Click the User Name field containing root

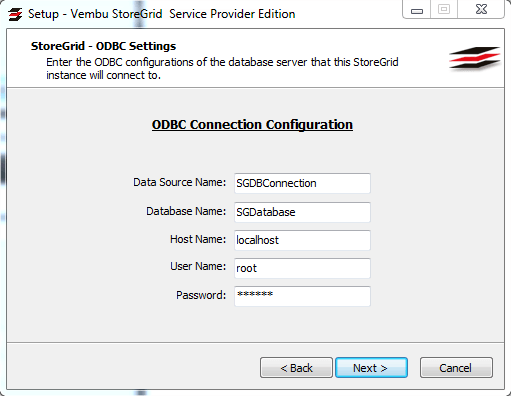(x=302, y=268)
